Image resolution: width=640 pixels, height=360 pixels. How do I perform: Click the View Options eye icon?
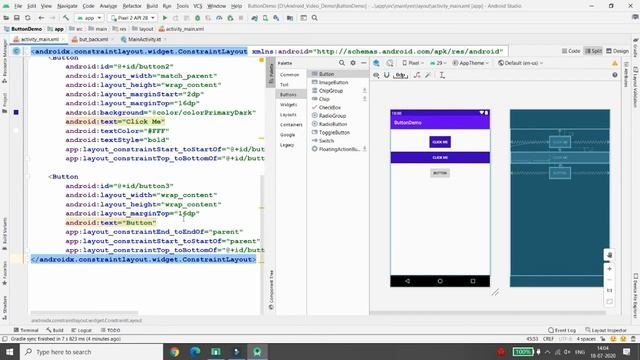(x=376, y=75)
